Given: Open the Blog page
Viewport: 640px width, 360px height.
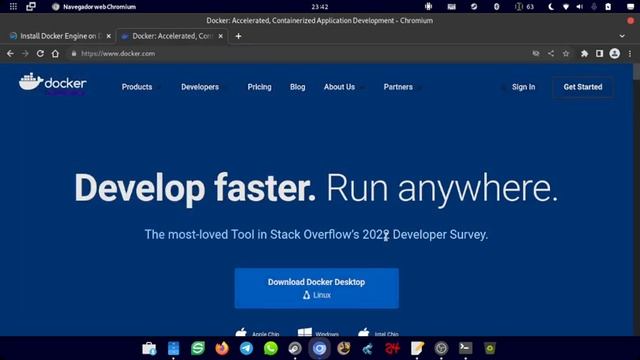Looking at the screenshot, I should (298, 87).
